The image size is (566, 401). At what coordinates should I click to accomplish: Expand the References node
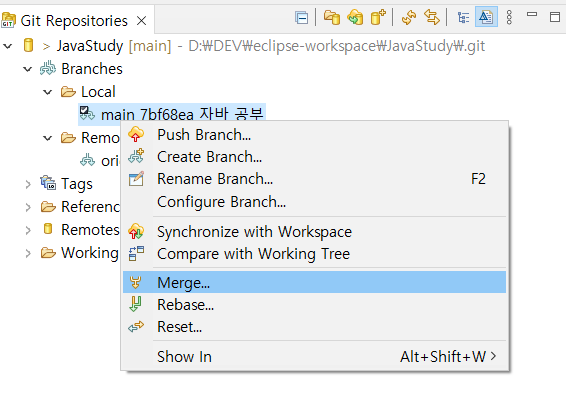point(28,207)
